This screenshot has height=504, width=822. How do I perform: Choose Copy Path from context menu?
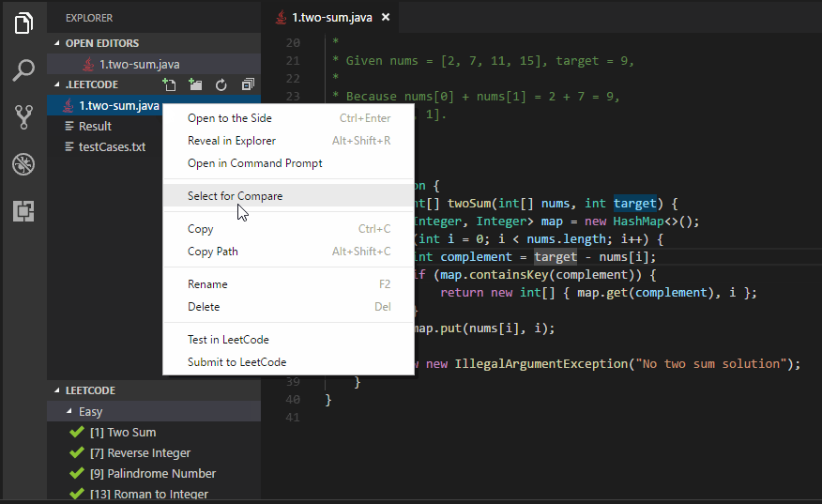point(289,252)
